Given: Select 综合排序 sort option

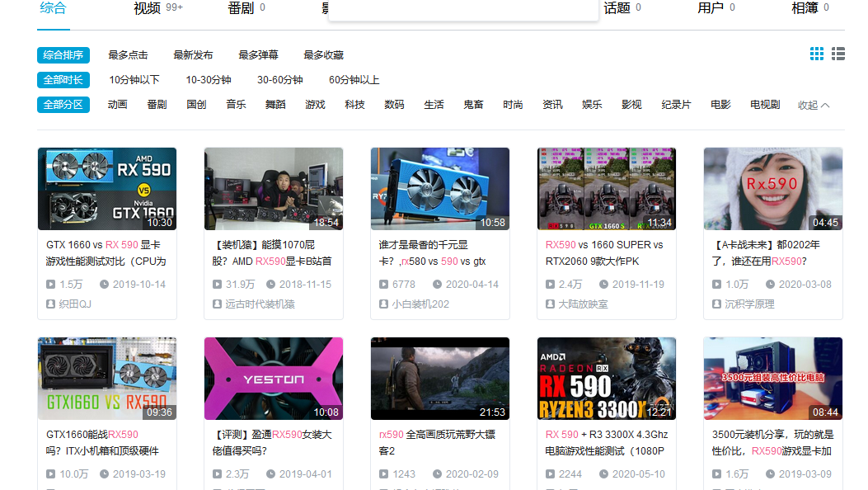Looking at the screenshot, I should click(63, 54).
